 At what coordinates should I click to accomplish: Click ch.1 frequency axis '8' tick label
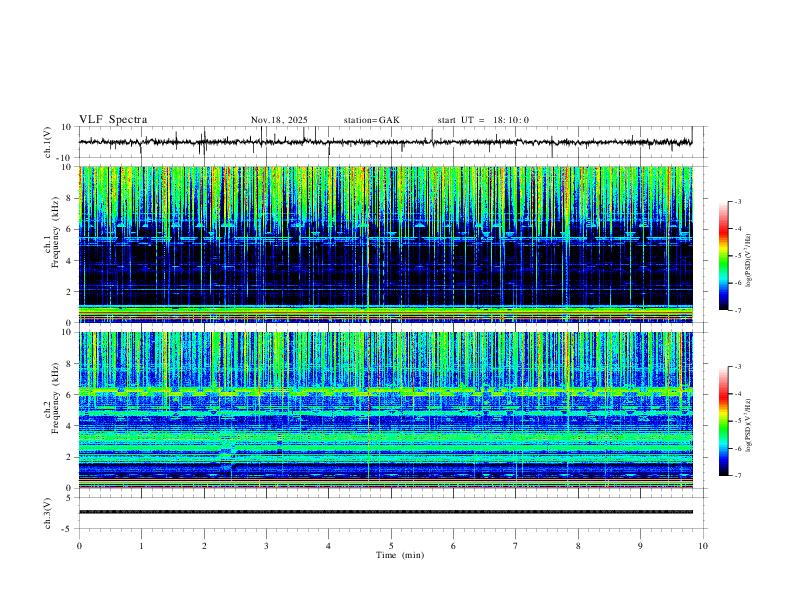coord(70,198)
